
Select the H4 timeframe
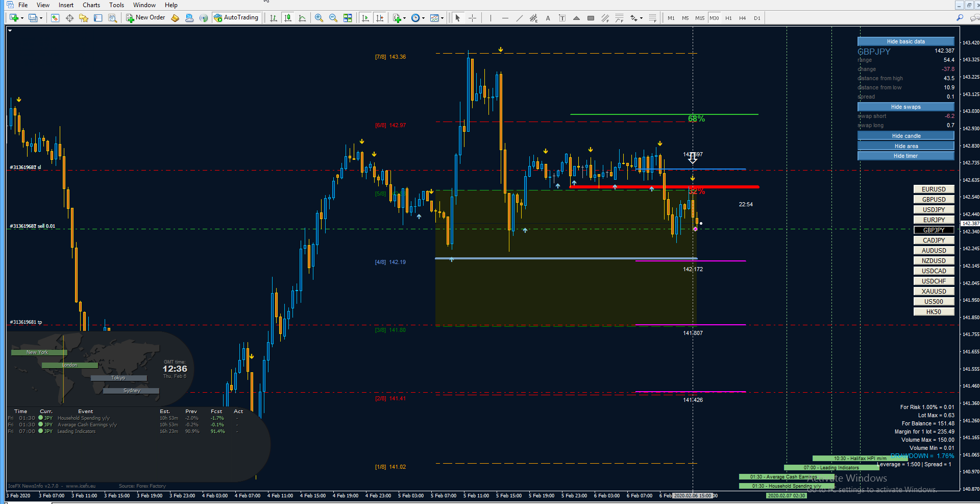(x=743, y=18)
